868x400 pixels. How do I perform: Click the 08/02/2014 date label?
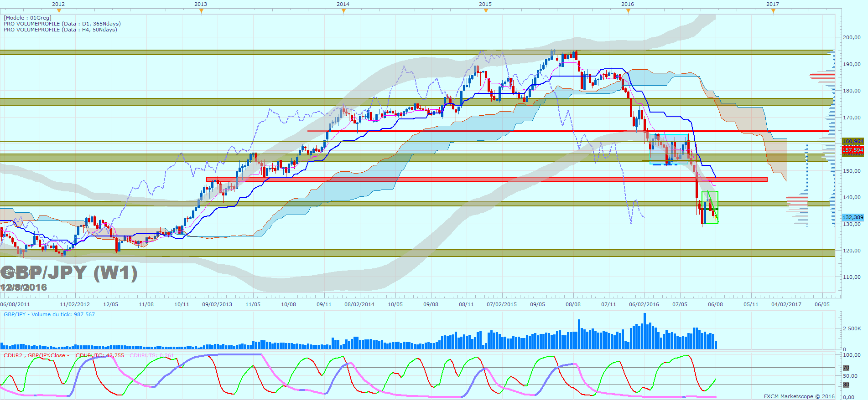pyautogui.click(x=359, y=304)
